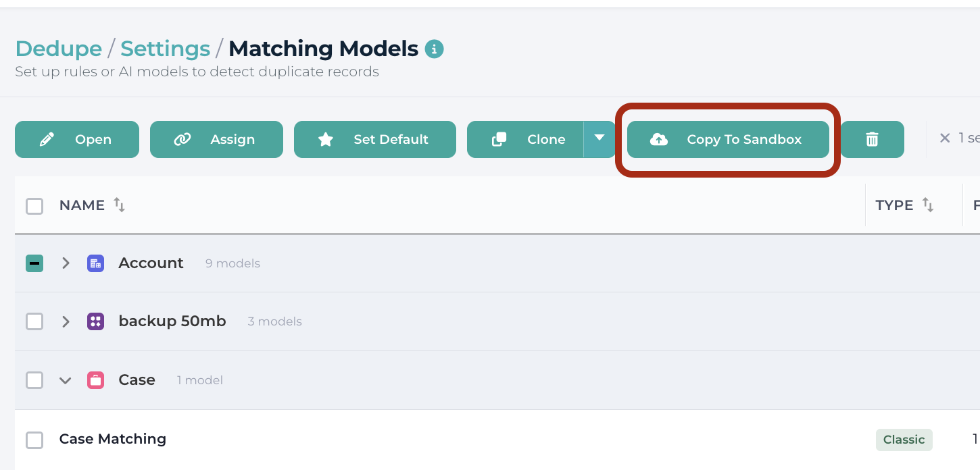Expand the backup 50mb group
Image resolution: width=980 pixels, height=470 pixels.
[x=66, y=321]
